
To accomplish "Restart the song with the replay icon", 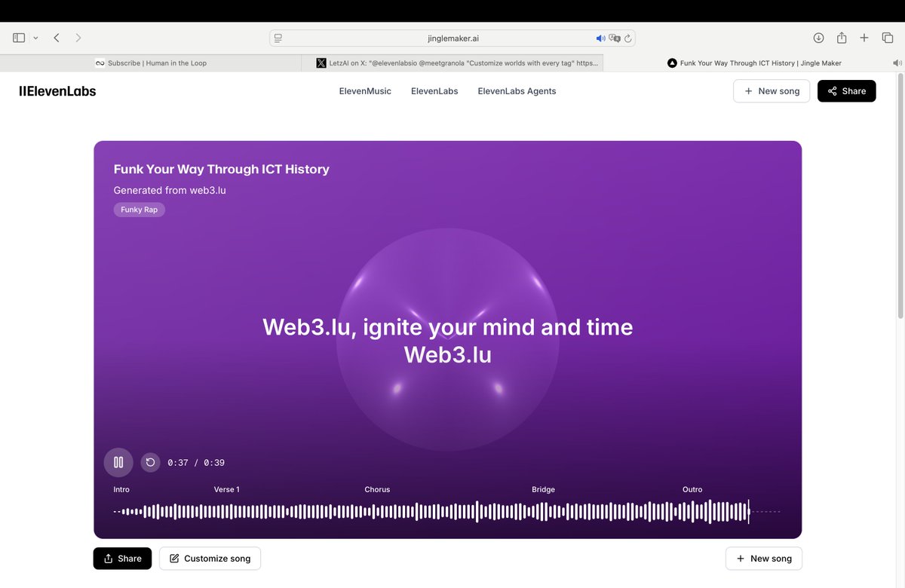I will pos(150,463).
